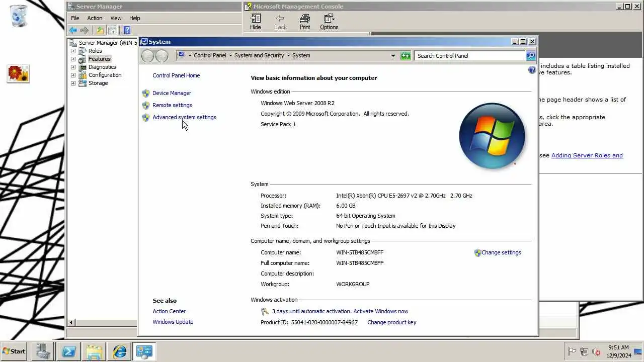
Task: Select the Diagnostics tree item
Action: pos(102,67)
